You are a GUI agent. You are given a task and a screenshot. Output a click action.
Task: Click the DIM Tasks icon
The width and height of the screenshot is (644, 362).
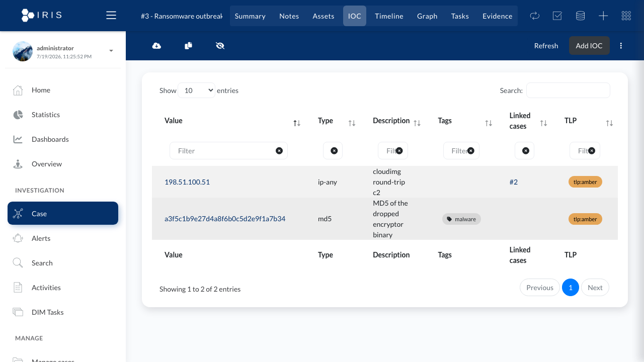coord(18,312)
